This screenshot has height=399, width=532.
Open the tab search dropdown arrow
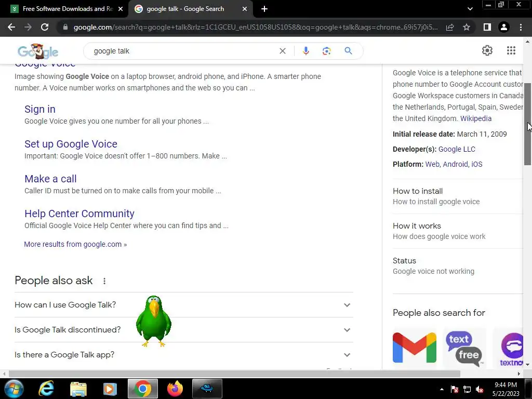point(470,9)
